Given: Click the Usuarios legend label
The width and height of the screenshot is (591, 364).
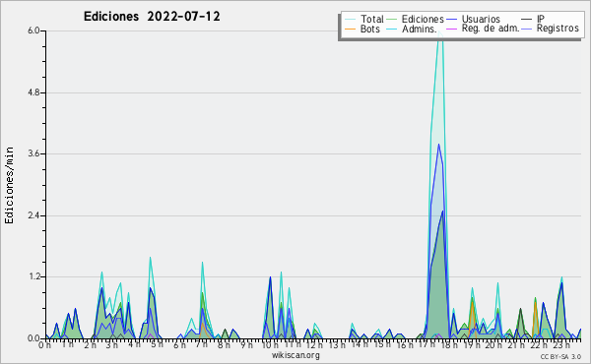Looking at the screenshot, I should [481, 19].
